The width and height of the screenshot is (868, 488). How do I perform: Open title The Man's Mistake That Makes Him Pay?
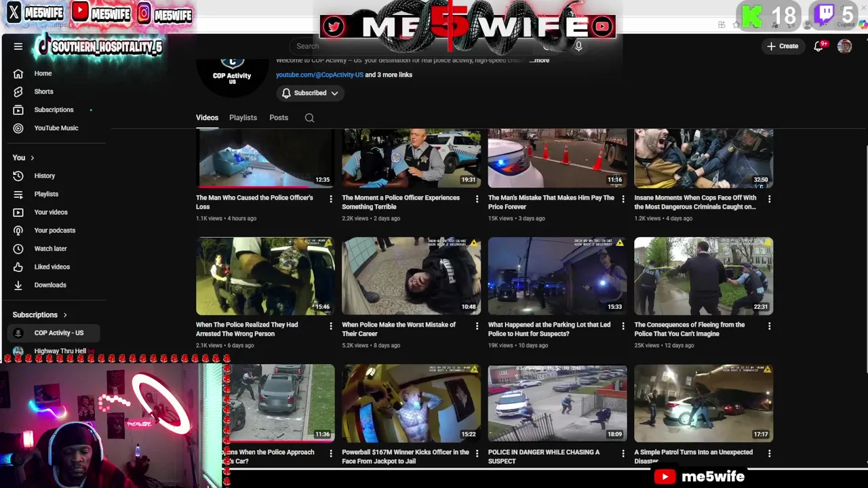pyautogui.click(x=551, y=202)
